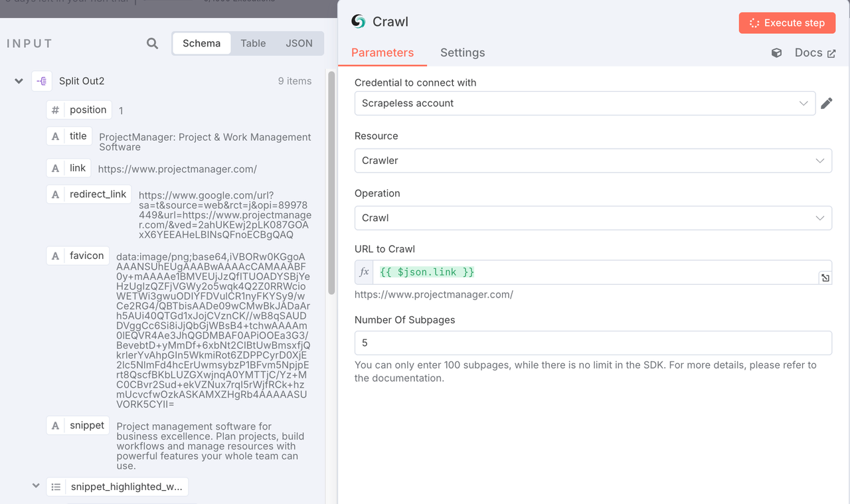The image size is (850, 504).
Task: Click the Execute step button
Action: click(787, 23)
